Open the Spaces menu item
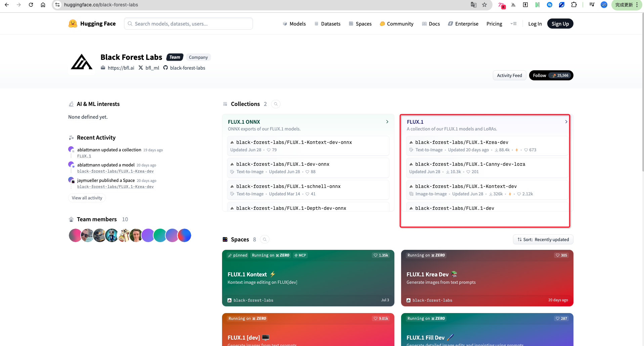This screenshot has width=644, height=346. point(360,24)
